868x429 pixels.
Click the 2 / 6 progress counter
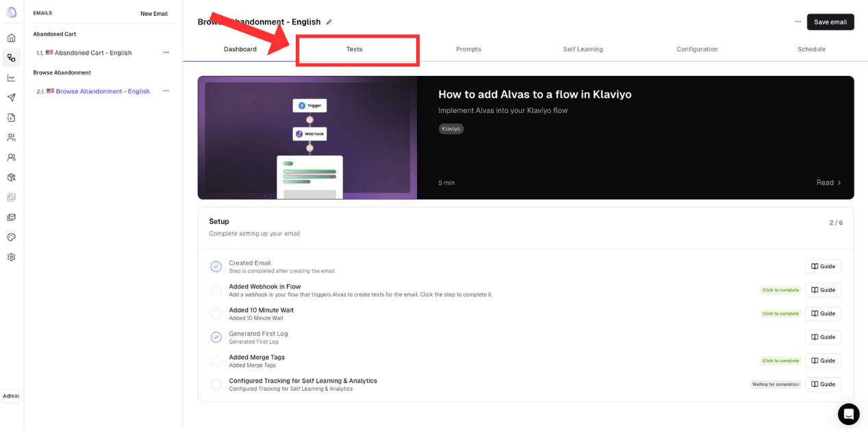[x=836, y=223]
